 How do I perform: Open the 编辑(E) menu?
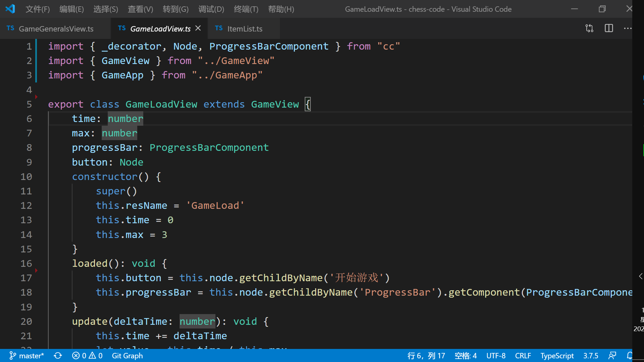point(71,9)
